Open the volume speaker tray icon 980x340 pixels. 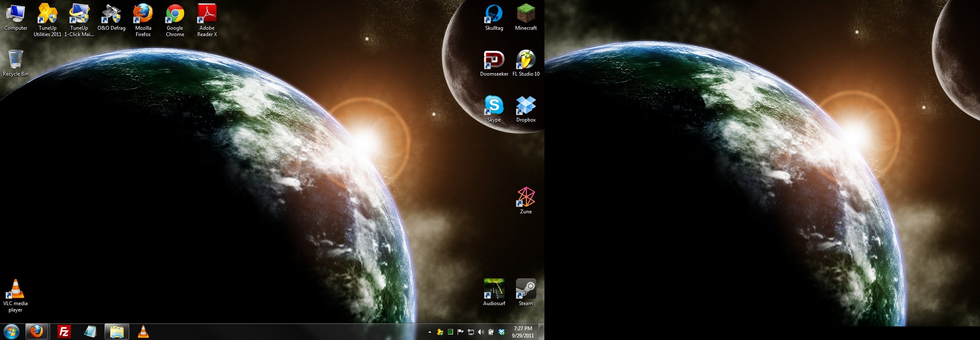click(481, 332)
